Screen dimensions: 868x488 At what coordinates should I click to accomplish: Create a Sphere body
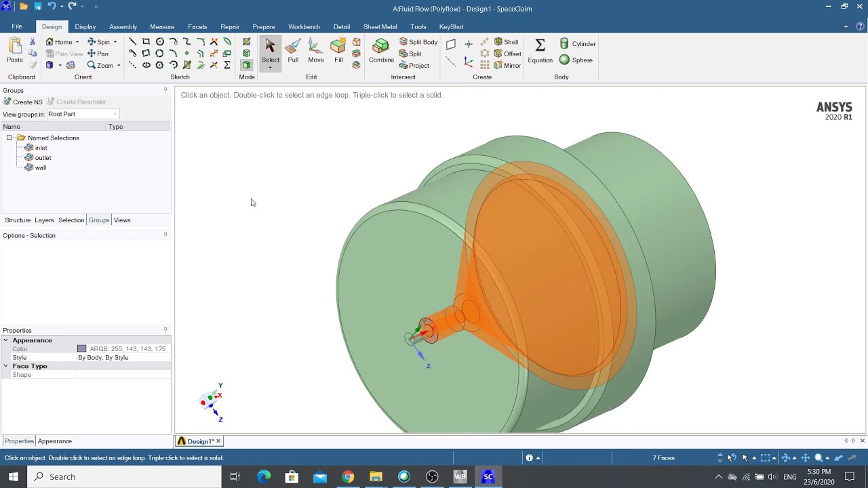pos(576,60)
